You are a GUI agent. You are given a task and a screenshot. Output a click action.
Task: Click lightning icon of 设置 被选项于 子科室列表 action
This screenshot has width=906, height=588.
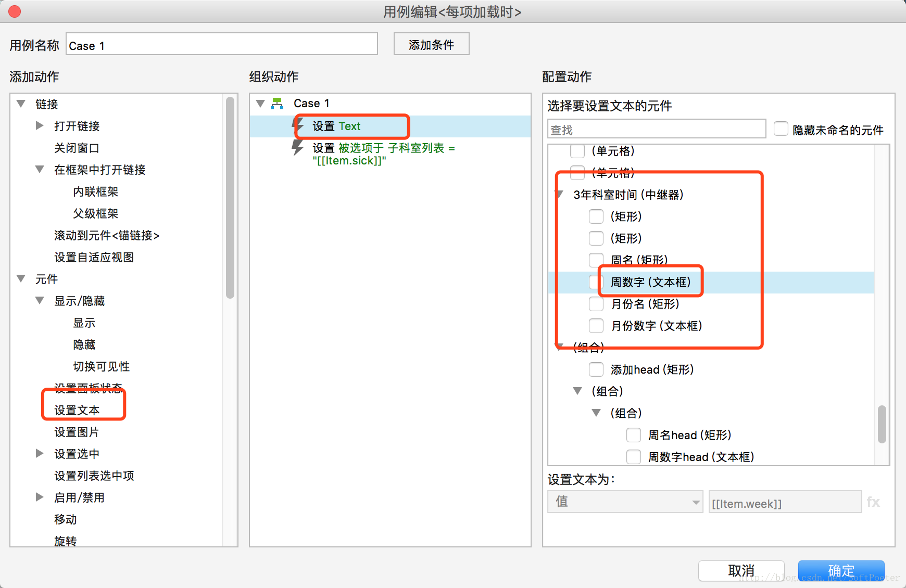(297, 148)
